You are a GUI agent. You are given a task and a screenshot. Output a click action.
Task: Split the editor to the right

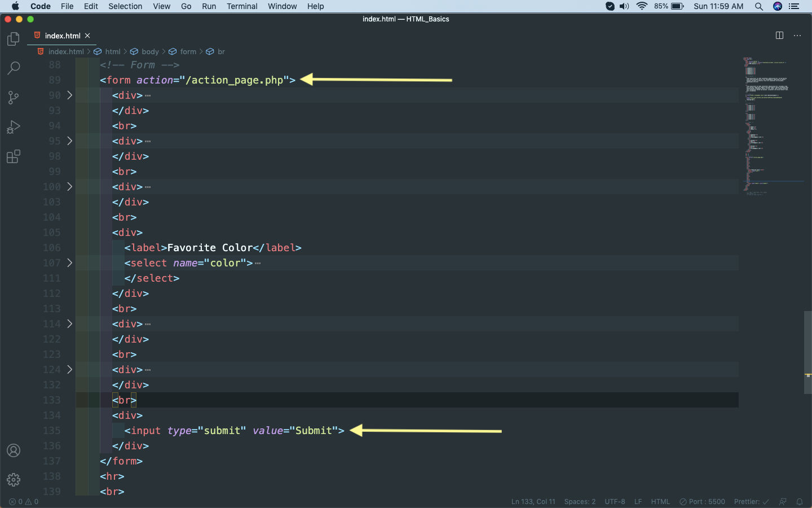(779, 36)
